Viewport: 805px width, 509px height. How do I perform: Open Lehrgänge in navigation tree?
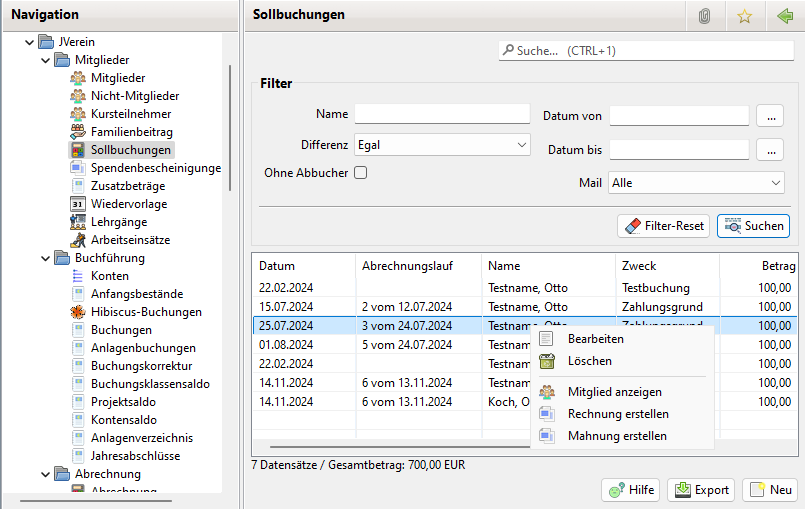pos(119,222)
